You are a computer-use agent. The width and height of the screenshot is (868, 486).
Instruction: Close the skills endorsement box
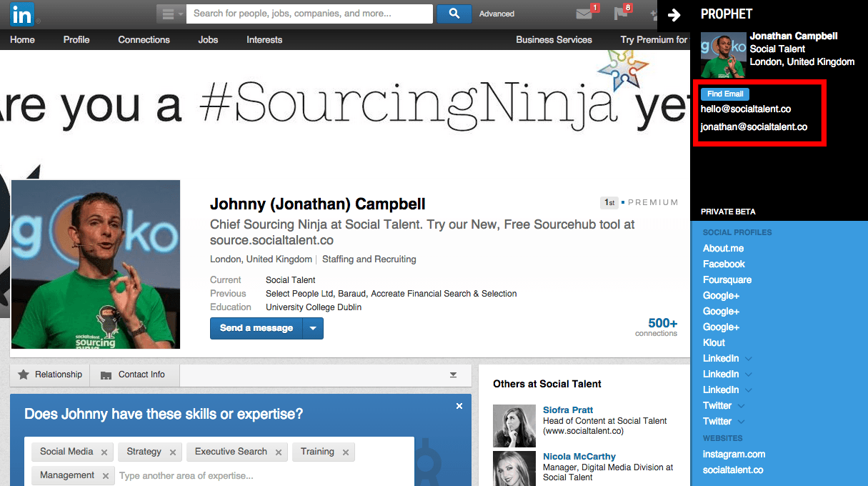tap(459, 406)
